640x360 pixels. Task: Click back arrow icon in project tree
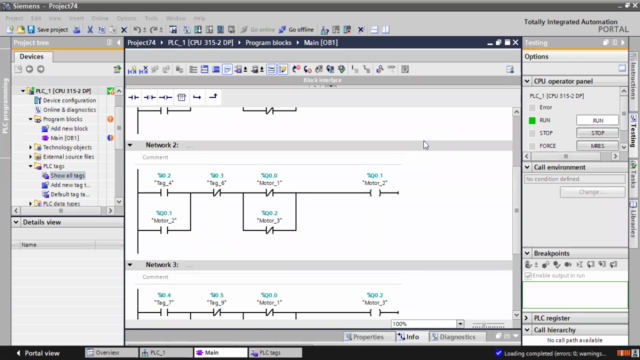(29, 69)
